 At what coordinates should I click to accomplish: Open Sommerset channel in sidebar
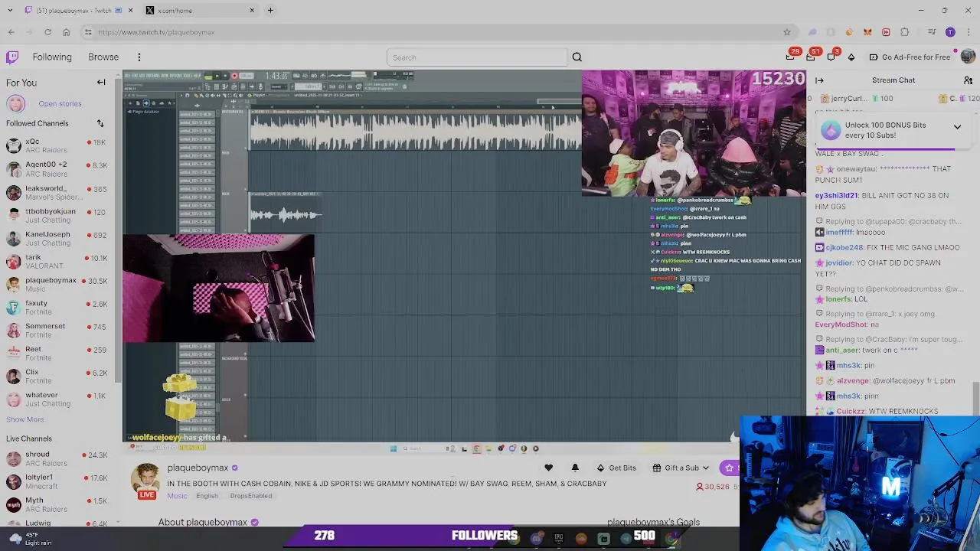[x=57, y=330]
